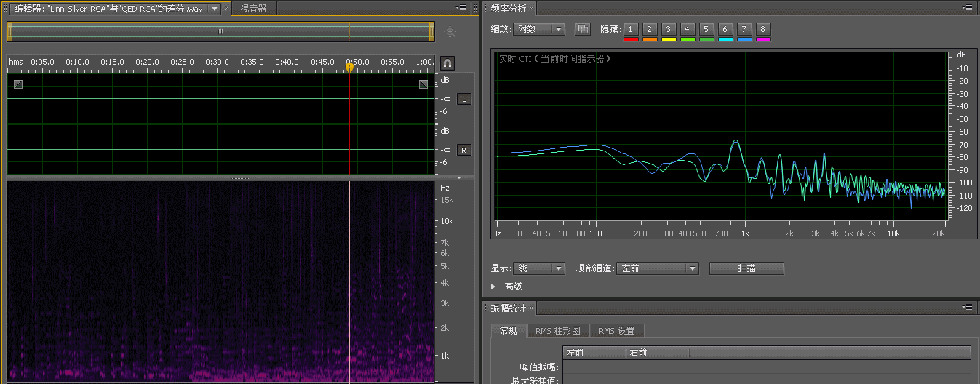Click the fade-out handle at waveform end

(423, 84)
